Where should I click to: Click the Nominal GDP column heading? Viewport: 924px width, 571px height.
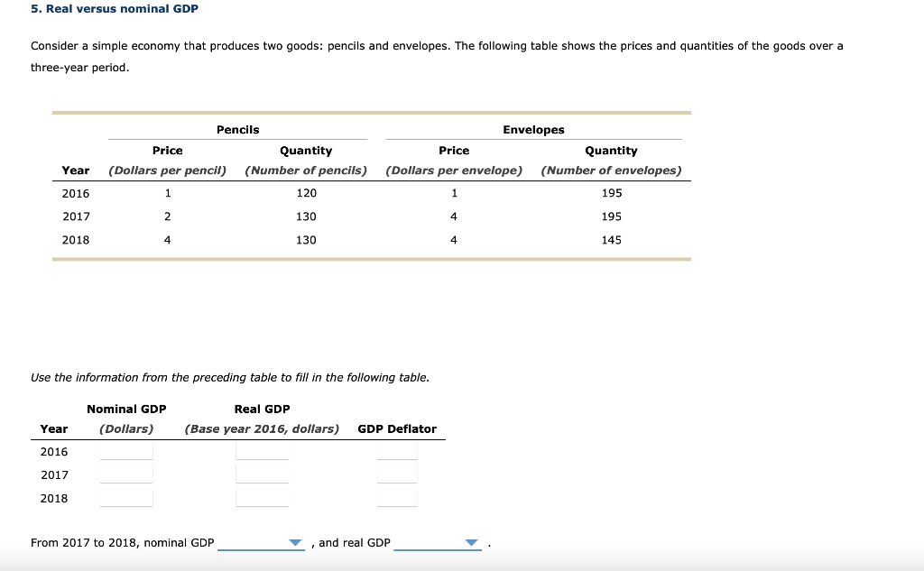[125, 408]
